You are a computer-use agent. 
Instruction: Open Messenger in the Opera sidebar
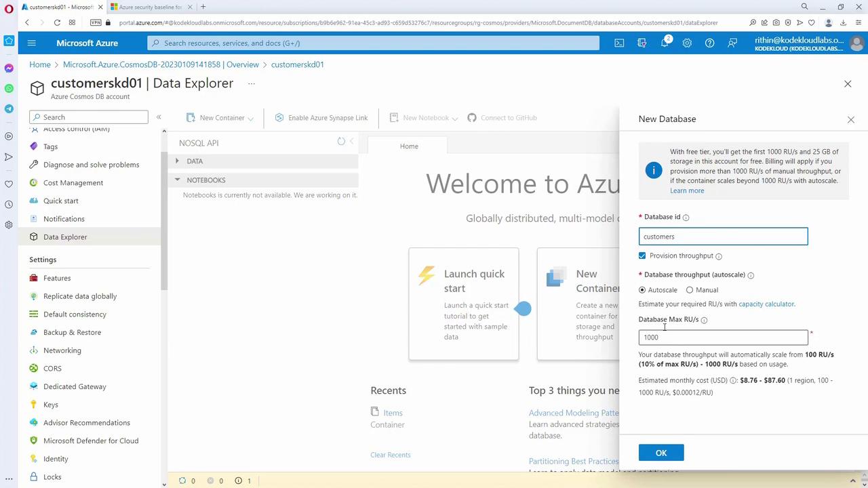point(9,68)
